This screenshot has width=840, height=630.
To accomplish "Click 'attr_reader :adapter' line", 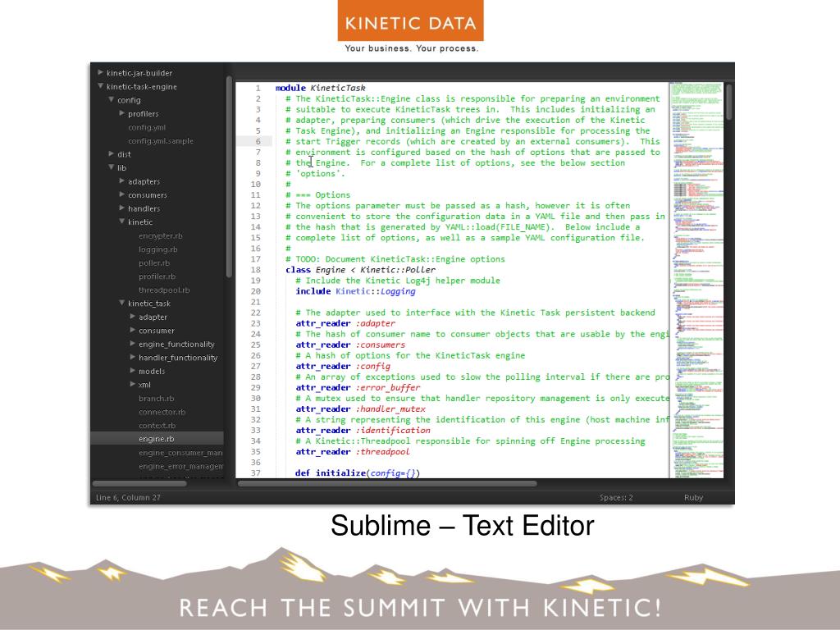I will [x=345, y=323].
